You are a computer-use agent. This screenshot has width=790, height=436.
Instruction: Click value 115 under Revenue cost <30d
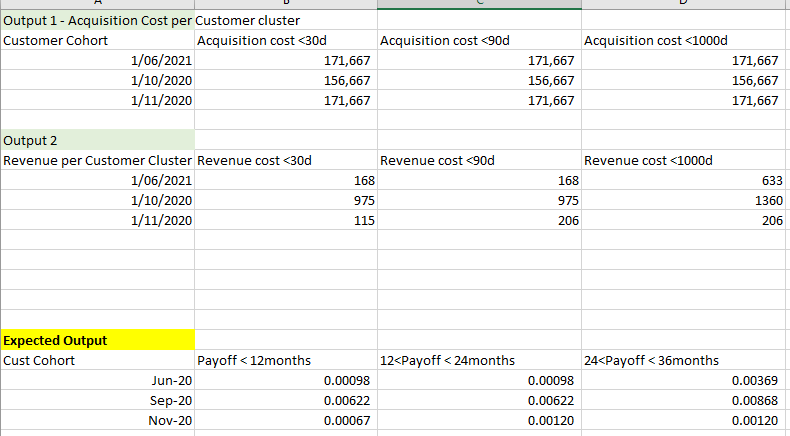[286, 220]
